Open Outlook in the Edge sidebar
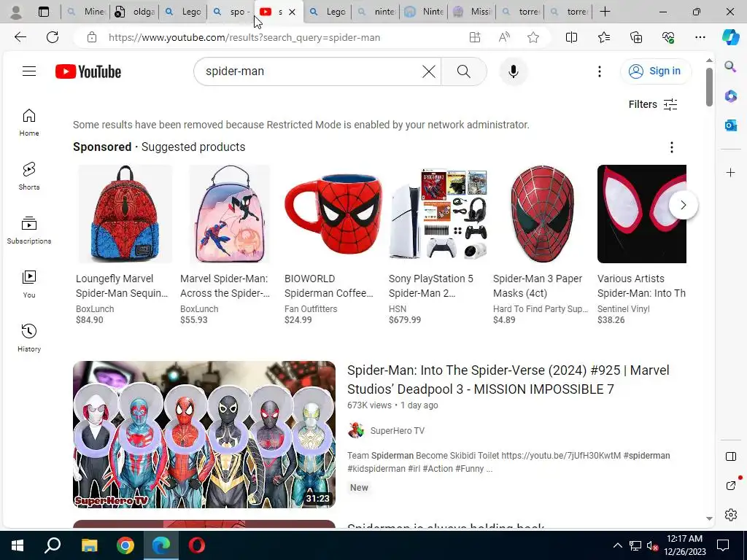Screen dimensions: 747x560 730,125
